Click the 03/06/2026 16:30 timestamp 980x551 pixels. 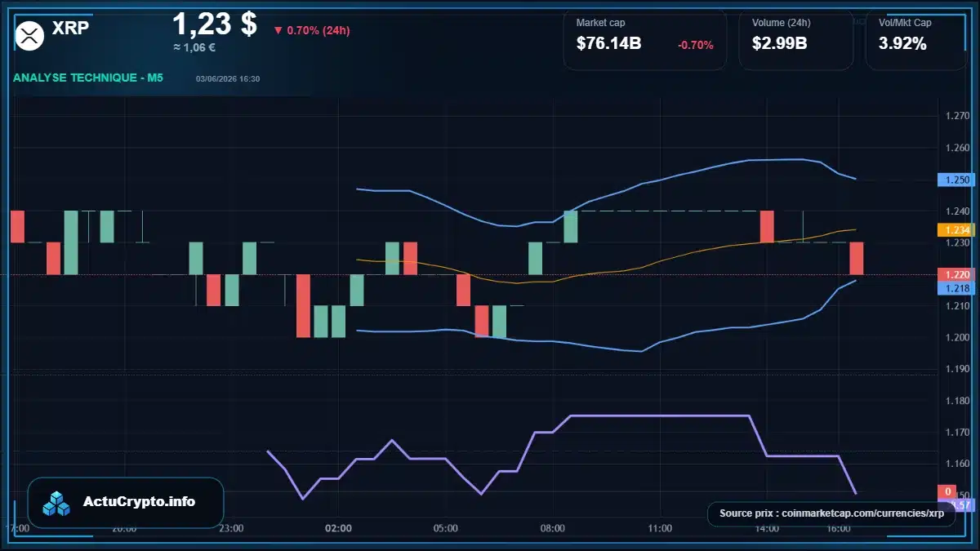228,78
